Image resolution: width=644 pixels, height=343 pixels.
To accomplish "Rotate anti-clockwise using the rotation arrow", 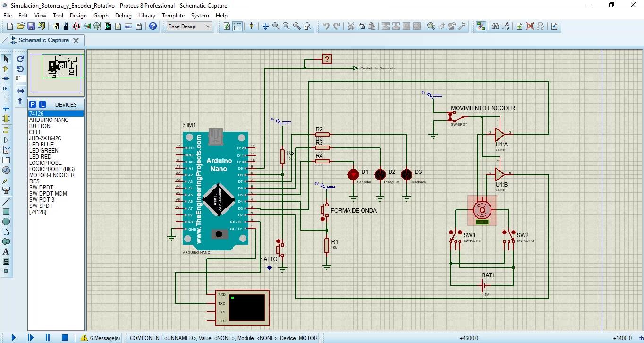I will [20, 69].
